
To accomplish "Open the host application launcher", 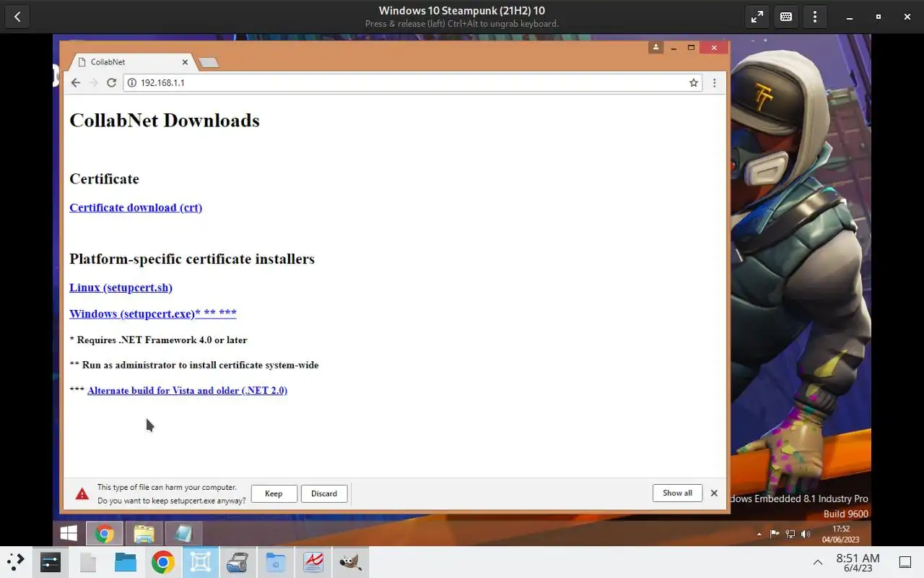I will coord(16,561).
